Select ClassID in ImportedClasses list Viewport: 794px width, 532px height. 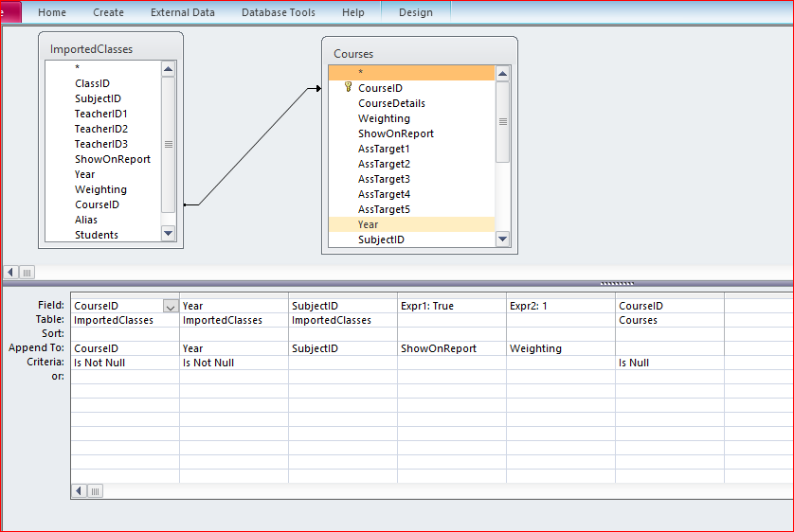[103, 83]
